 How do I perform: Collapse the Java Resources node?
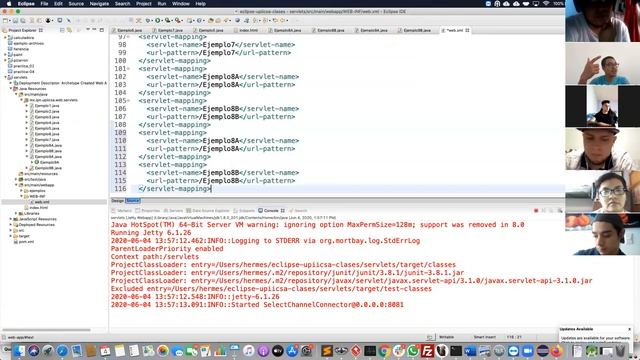[x=11, y=89]
